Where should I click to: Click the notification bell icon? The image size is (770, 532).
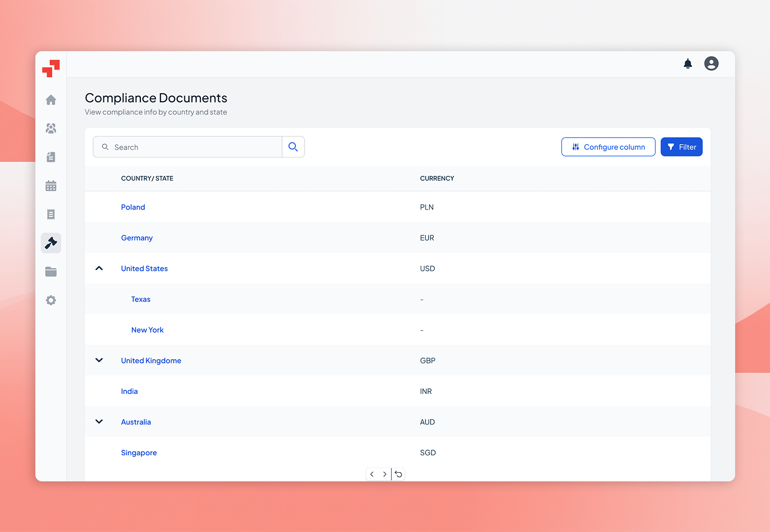click(688, 63)
